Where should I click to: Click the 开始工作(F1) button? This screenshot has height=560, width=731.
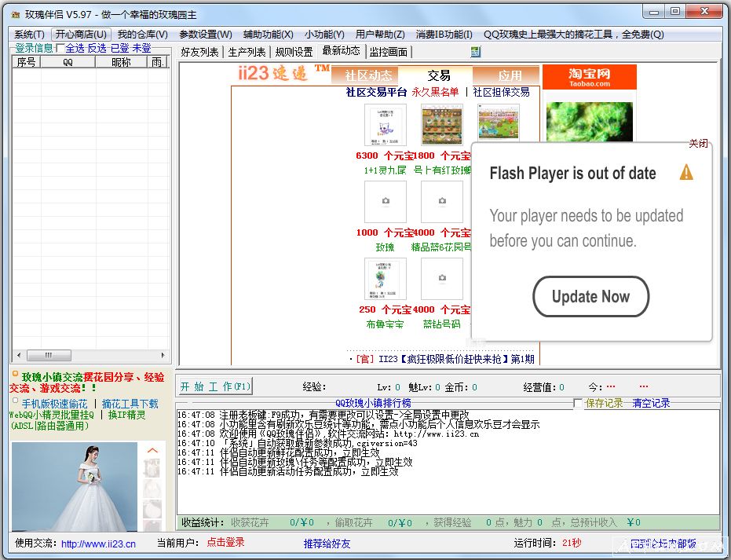click(215, 386)
